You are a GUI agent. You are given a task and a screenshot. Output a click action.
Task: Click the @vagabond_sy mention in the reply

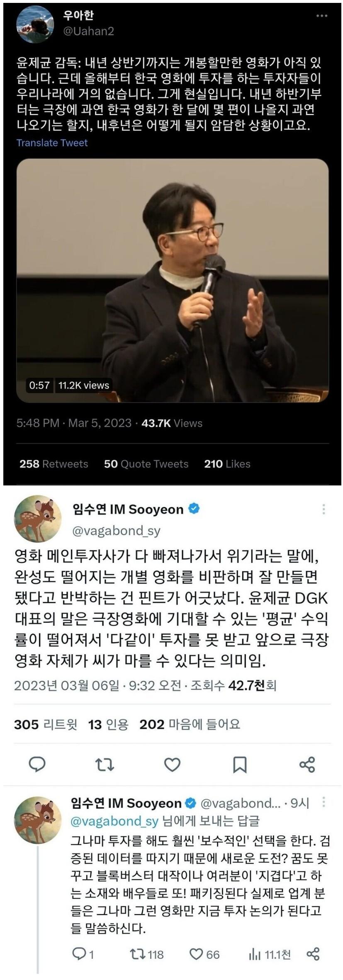115,821
